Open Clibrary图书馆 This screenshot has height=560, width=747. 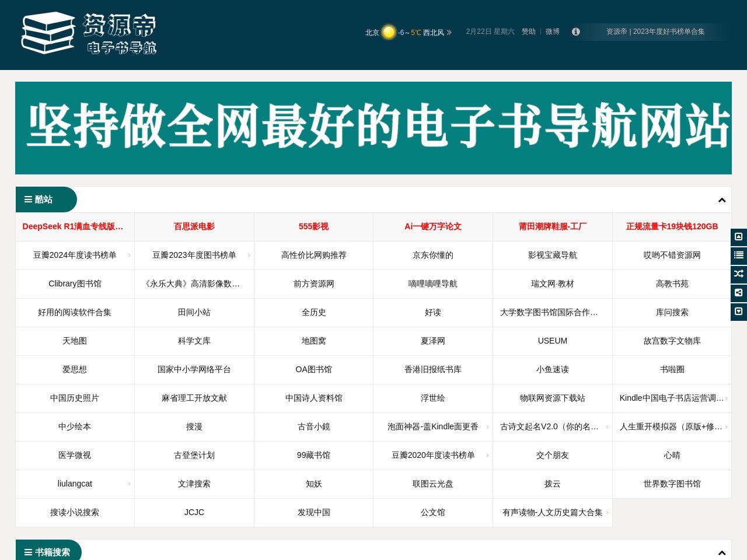pos(75,283)
